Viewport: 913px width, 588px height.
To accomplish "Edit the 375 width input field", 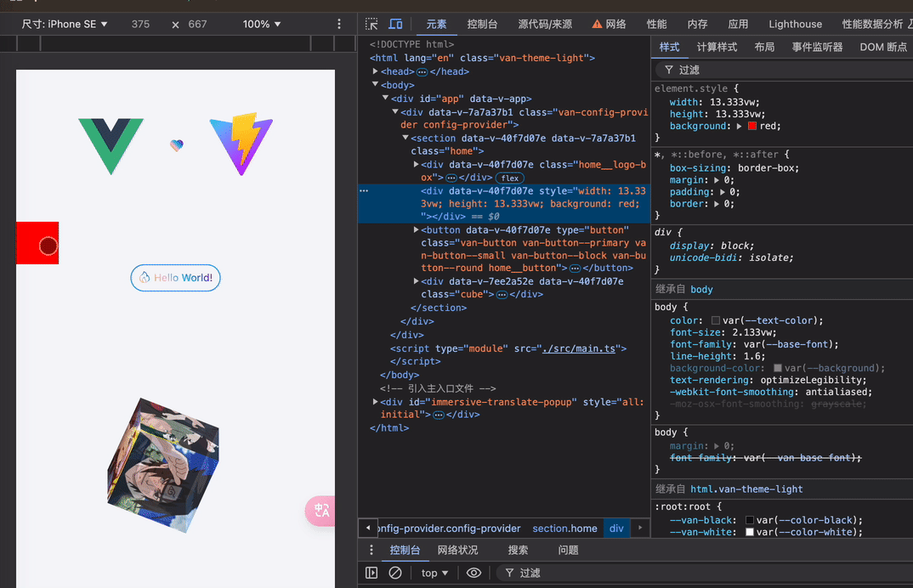I will coord(140,24).
